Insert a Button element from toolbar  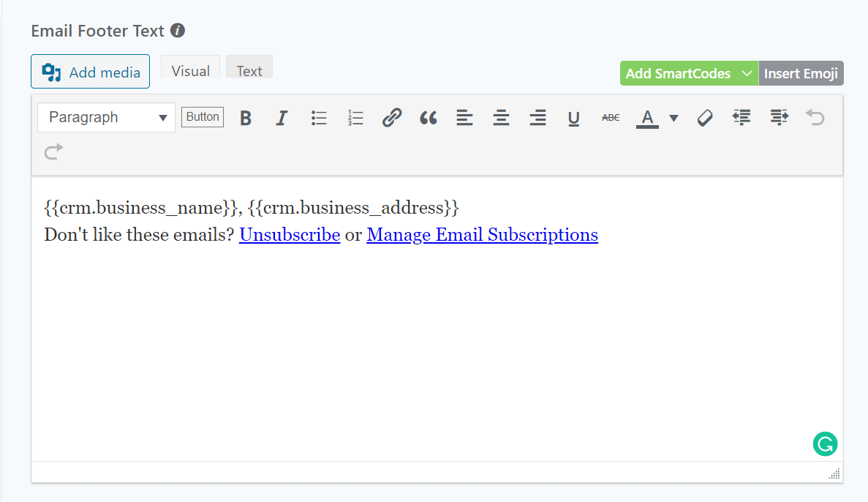coord(203,117)
